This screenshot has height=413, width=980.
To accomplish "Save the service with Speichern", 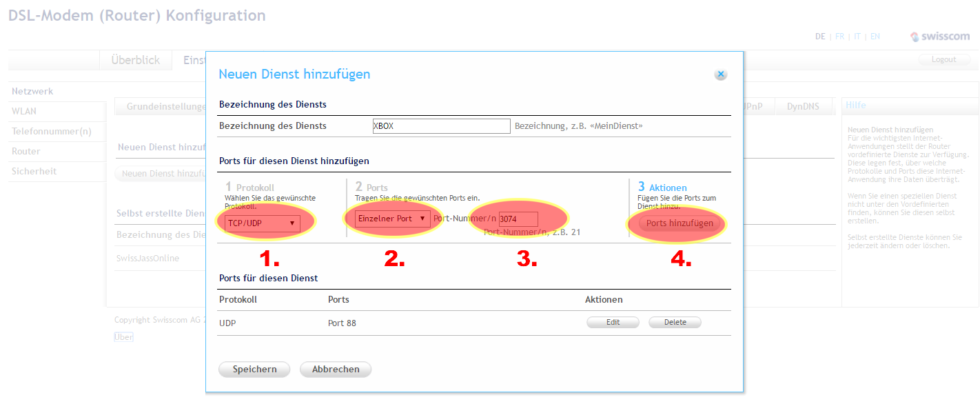I will tap(254, 370).
